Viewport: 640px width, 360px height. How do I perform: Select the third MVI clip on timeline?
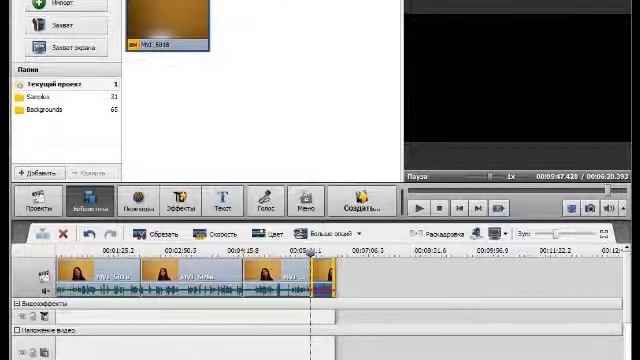[277, 277]
